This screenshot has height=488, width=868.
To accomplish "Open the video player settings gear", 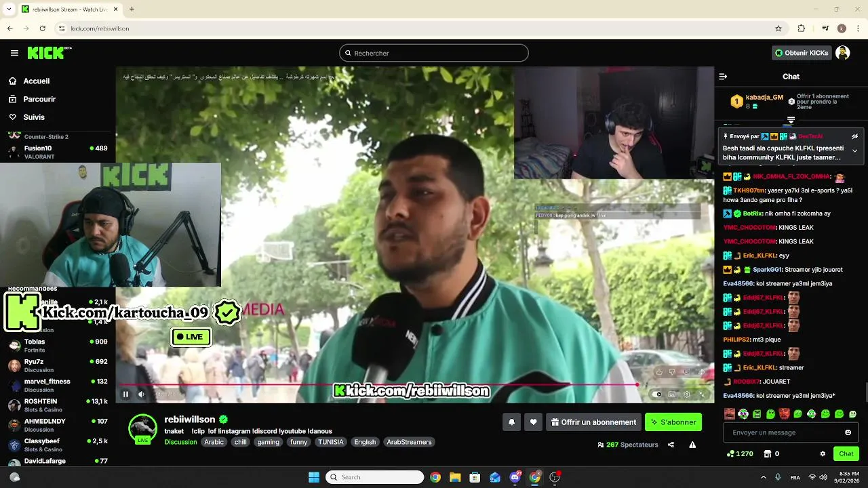I will (686, 394).
